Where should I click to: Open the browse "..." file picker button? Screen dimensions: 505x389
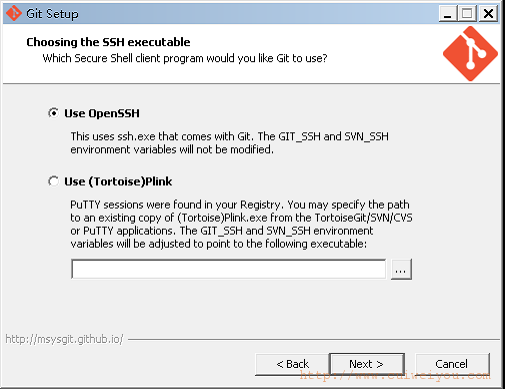(401, 269)
